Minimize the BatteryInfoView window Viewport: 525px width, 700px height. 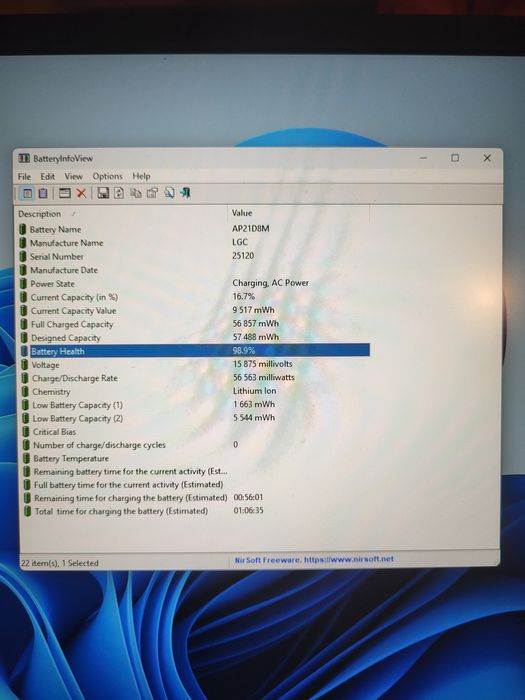[423, 158]
